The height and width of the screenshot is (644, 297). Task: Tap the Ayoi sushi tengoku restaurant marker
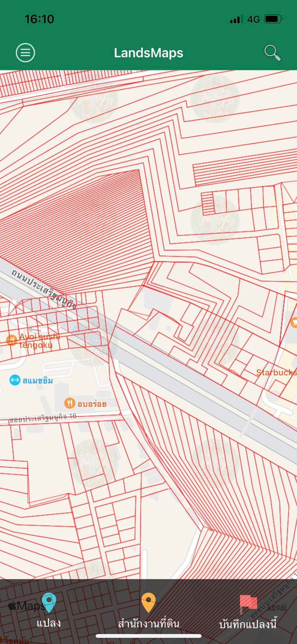point(12,340)
